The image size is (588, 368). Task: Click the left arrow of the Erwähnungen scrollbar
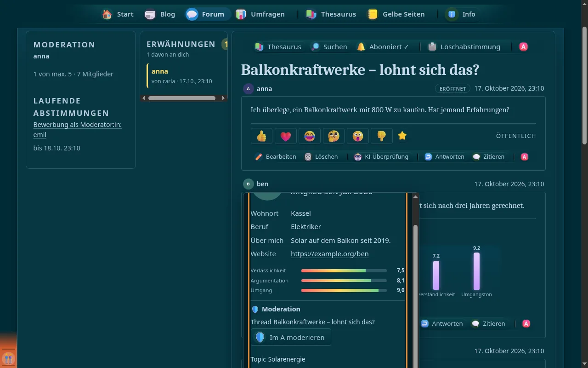tap(144, 98)
